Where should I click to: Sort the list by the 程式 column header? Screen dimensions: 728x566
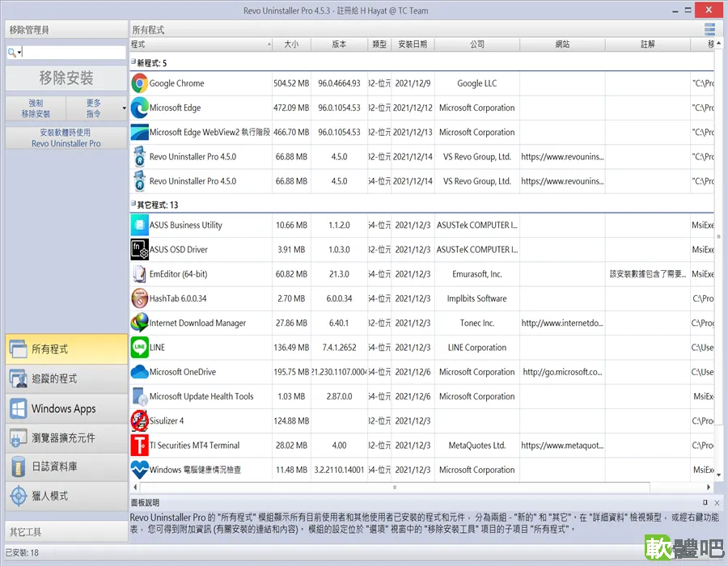coord(201,44)
